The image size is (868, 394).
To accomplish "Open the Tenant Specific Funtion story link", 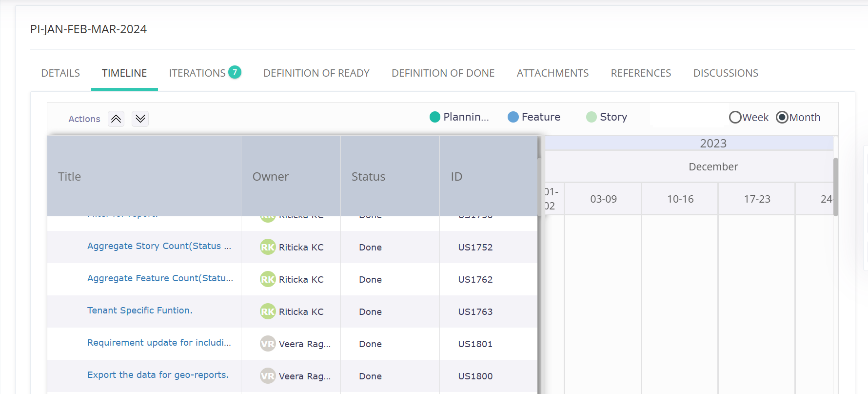I will pos(139,311).
